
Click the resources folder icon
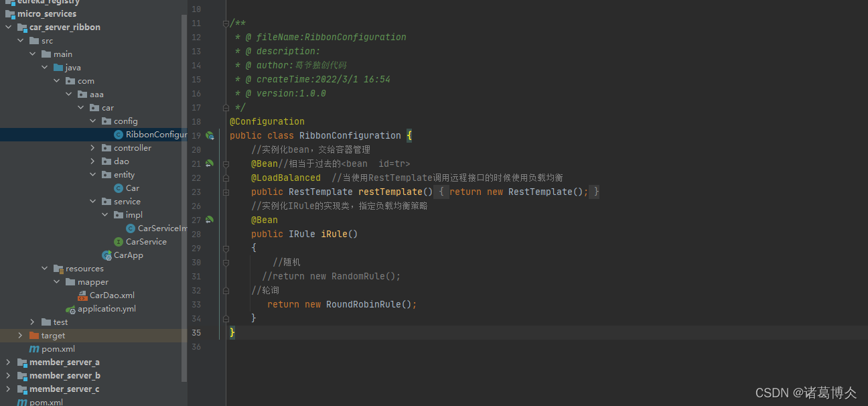pos(58,269)
